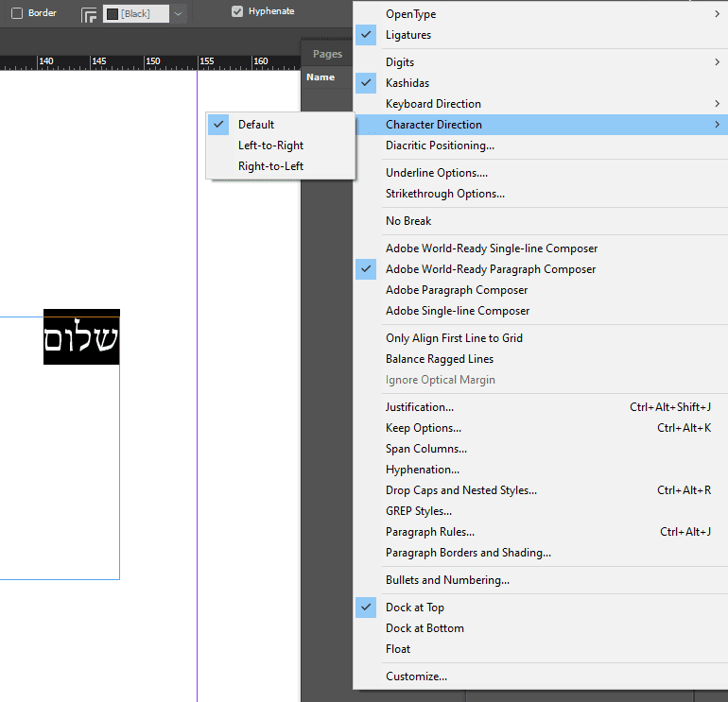728x702 pixels.
Task: Open Strikethrough Options
Action: (x=541, y=194)
